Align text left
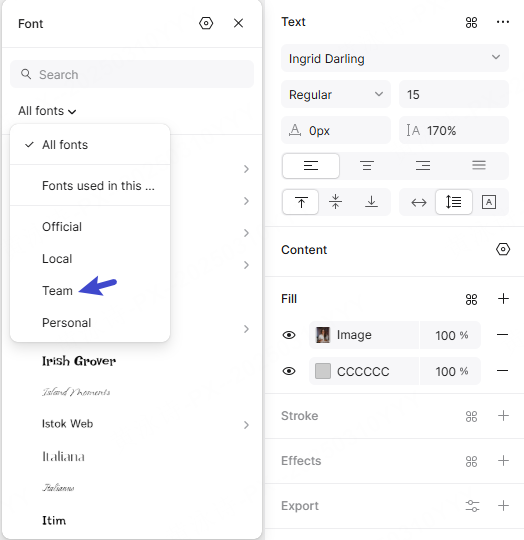This screenshot has width=524, height=540. 311,166
